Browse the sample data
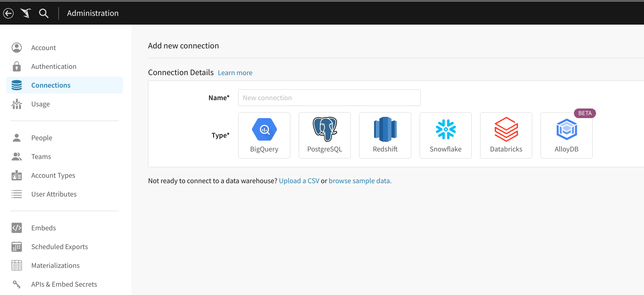 tap(359, 180)
